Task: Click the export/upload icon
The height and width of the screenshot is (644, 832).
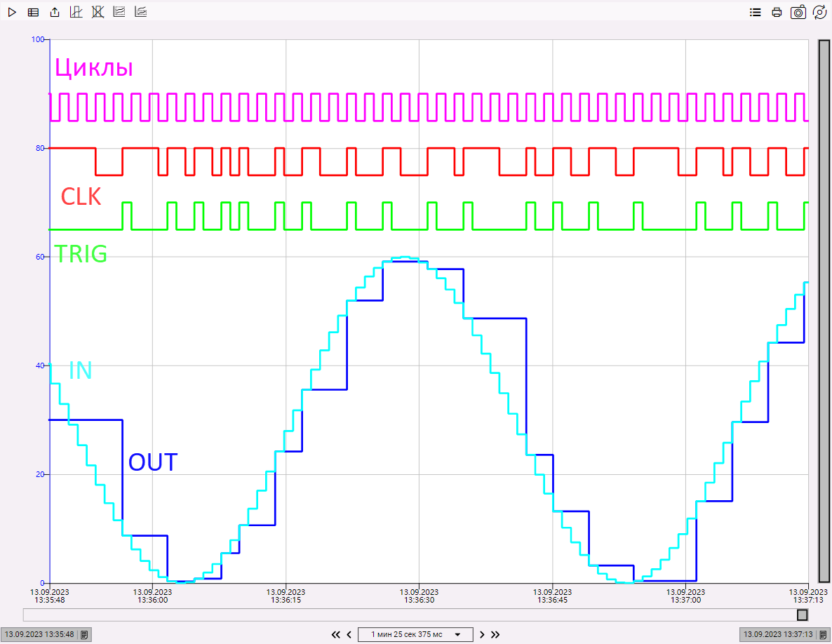Action: pyautogui.click(x=55, y=12)
